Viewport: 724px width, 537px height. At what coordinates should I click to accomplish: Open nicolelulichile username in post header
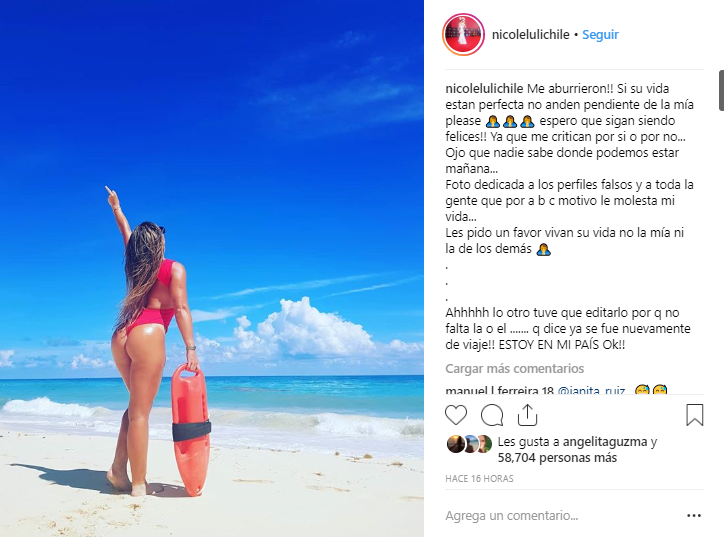click(x=531, y=35)
